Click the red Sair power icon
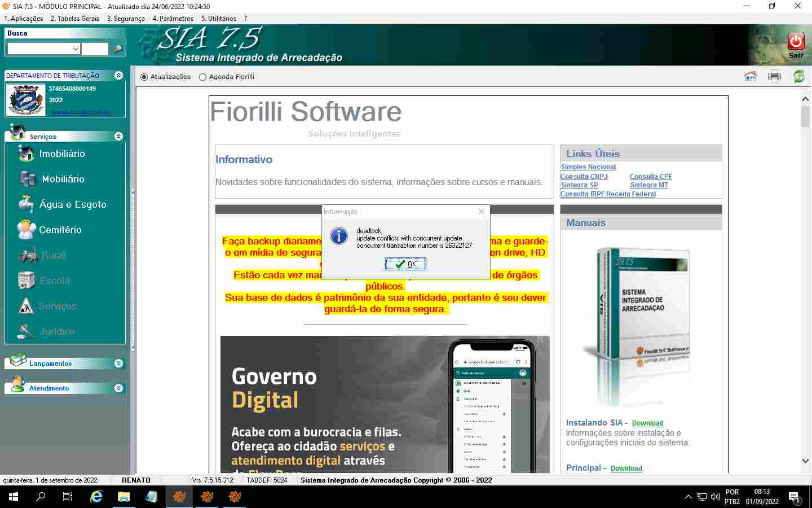The width and height of the screenshot is (812, 508). tap(796, 41)
